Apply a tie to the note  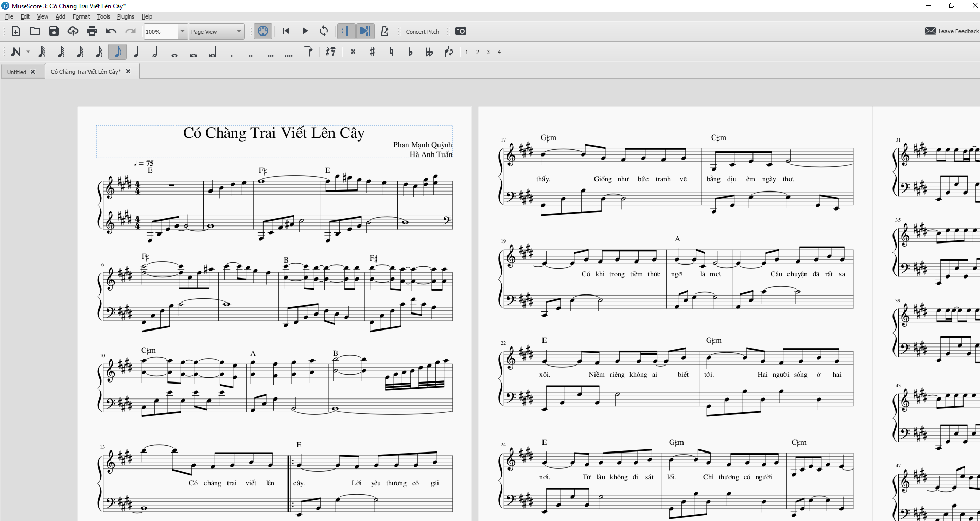[308, 51]
